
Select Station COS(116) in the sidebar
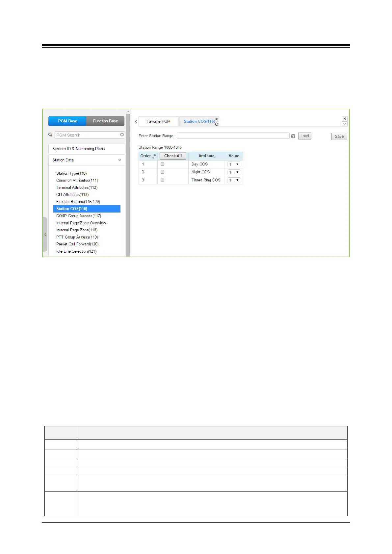pyautogui.click(x=87, y=209)
